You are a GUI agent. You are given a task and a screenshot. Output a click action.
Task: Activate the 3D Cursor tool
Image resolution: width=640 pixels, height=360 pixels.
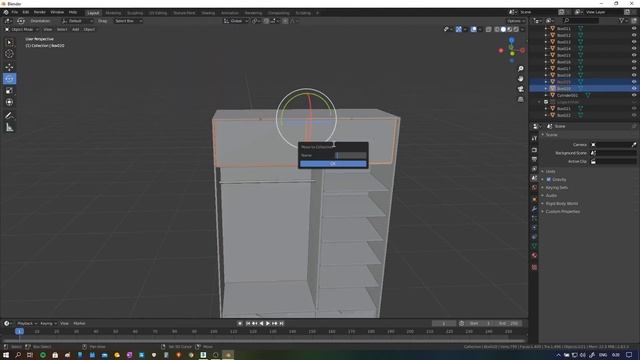point(9,54)
